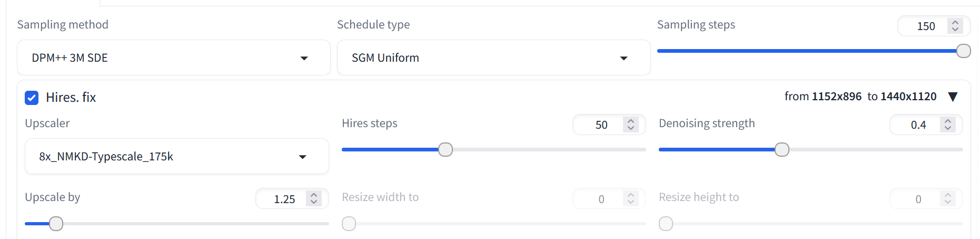Decrement Hires steps using down arrow
980x239 pixels.
(x=631, y=128)
